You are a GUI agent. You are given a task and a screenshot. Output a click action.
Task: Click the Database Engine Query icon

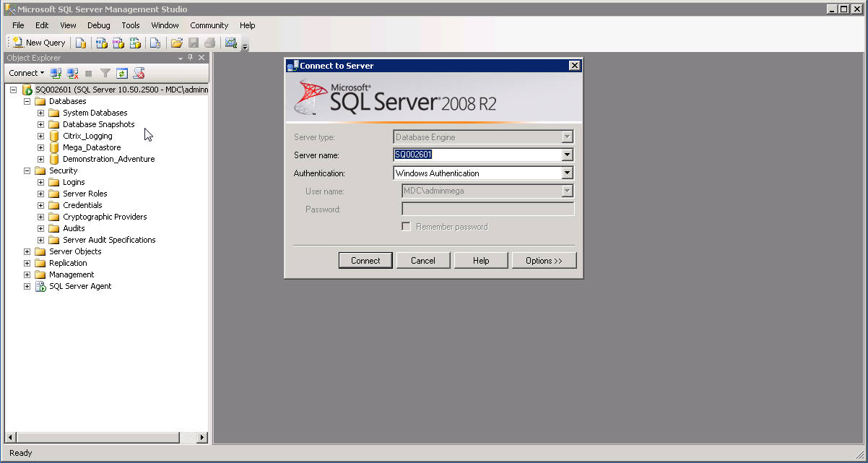(x=81, y=43)
